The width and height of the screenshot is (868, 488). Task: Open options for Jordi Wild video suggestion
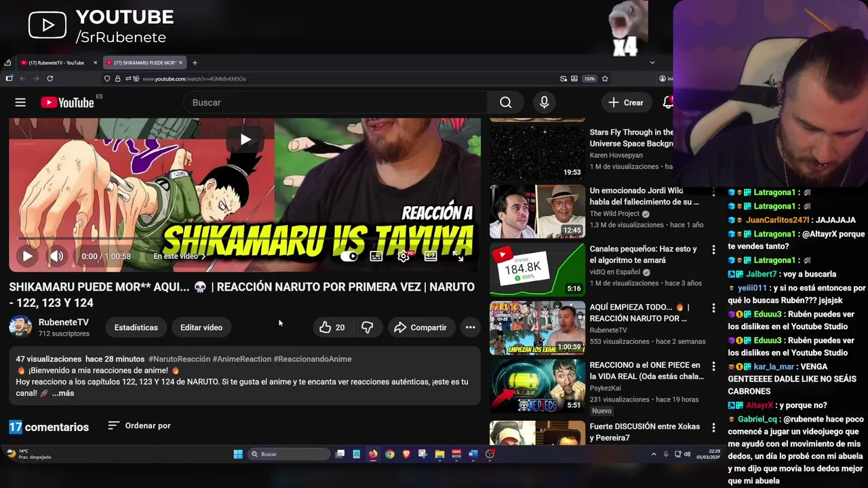tap(713, 191)
